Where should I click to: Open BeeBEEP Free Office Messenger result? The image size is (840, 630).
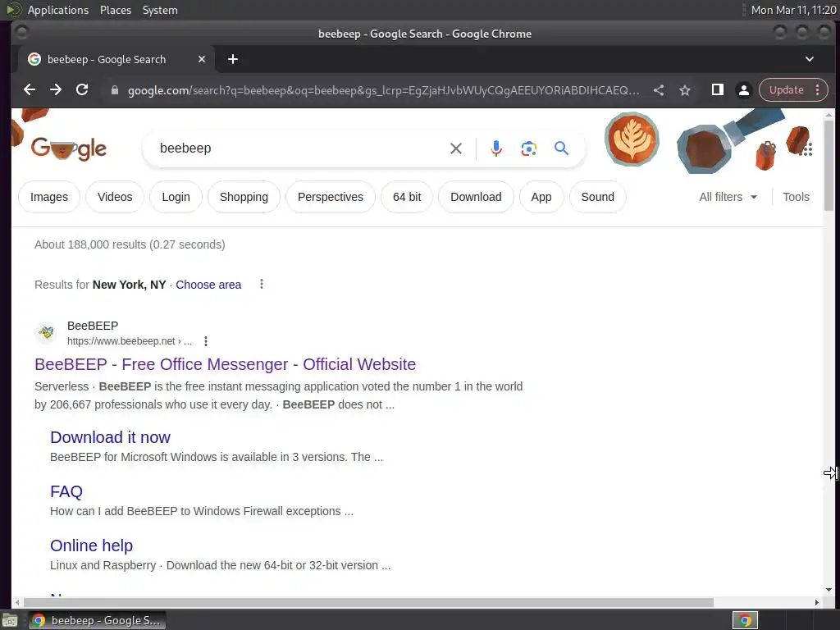[225, 364]
